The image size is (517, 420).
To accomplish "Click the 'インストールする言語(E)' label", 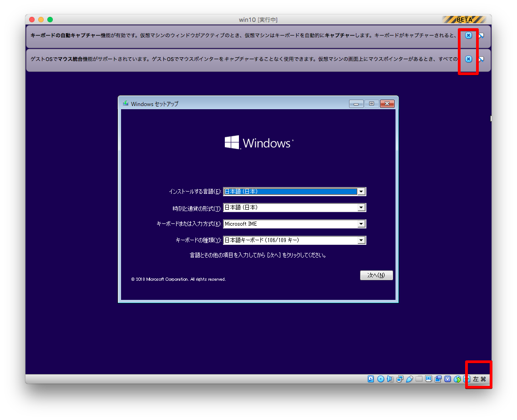I will point(195,192).
